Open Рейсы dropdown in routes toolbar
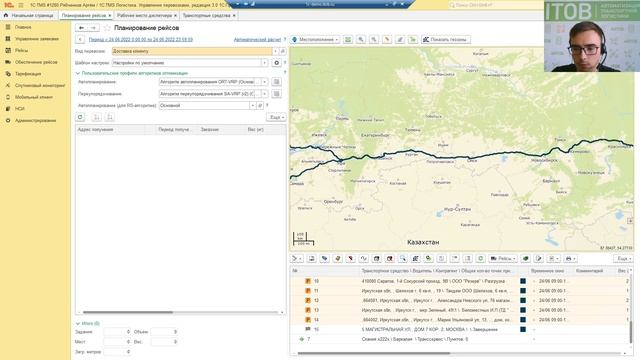The width and height of the screenshot is (640, 360). (503, 258)
